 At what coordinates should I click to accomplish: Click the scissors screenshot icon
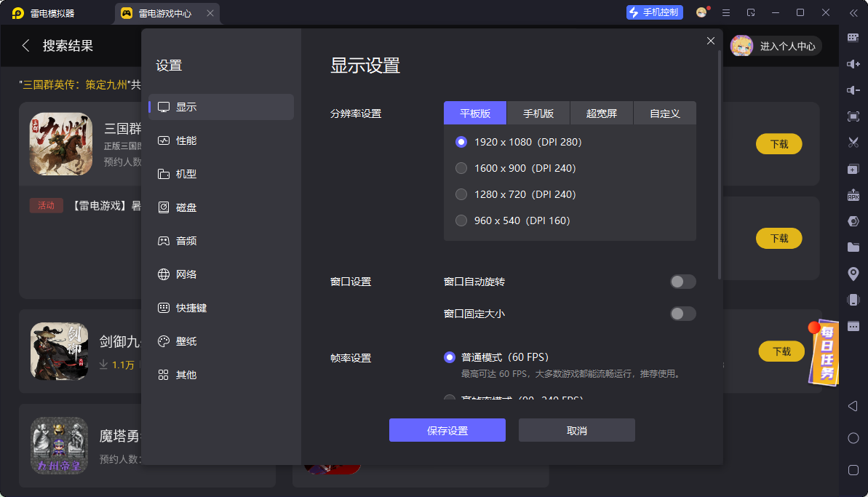[x=853, y=143]
